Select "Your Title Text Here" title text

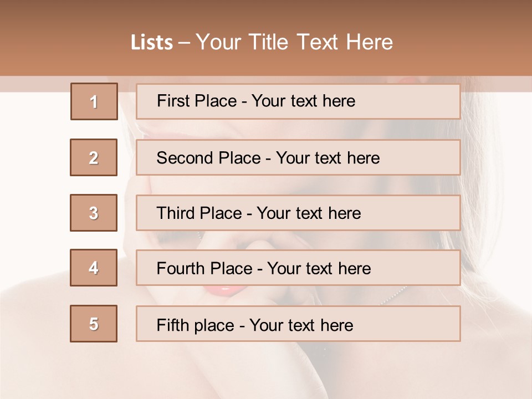pos(294,42)
